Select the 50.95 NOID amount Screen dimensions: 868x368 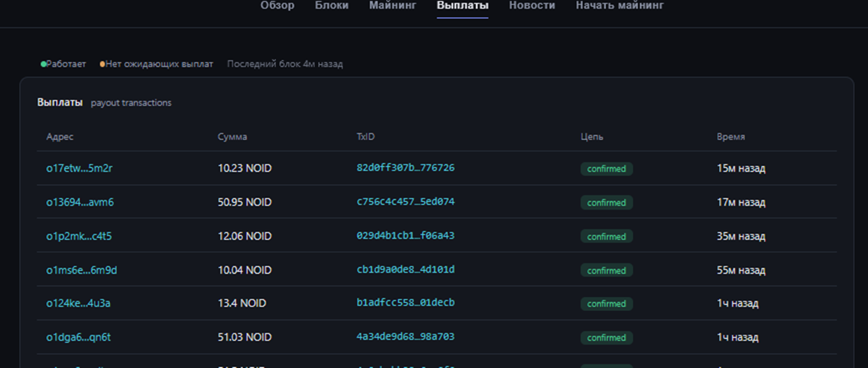(x=245, y=203)
